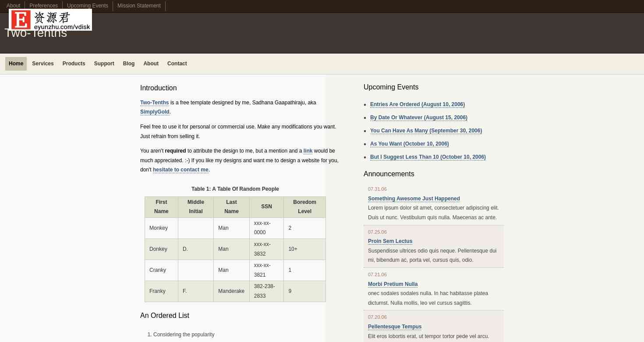This screenshot has height=342, width=644.
Task: Click 'hesitate to contact me' link
Action: pos(180,170)
